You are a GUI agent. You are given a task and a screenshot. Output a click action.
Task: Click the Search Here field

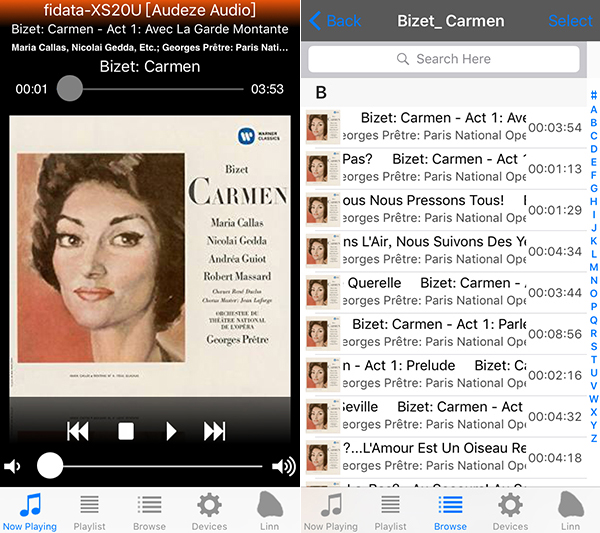444,59
